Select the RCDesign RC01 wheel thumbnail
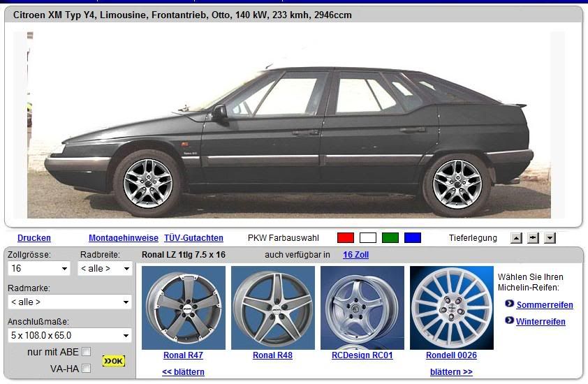This screenshot has width=588, height=384. [362, 308]
